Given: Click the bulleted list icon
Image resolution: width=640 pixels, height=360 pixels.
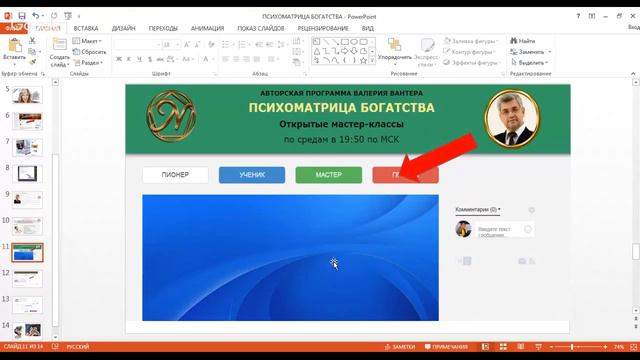Looking at the screenshot, I should (226, 44).
